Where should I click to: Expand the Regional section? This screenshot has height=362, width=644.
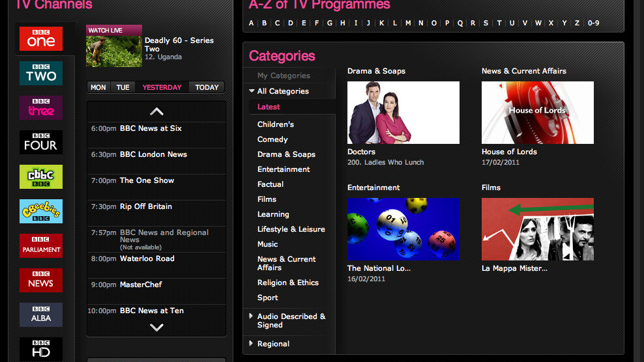[251, 343]
